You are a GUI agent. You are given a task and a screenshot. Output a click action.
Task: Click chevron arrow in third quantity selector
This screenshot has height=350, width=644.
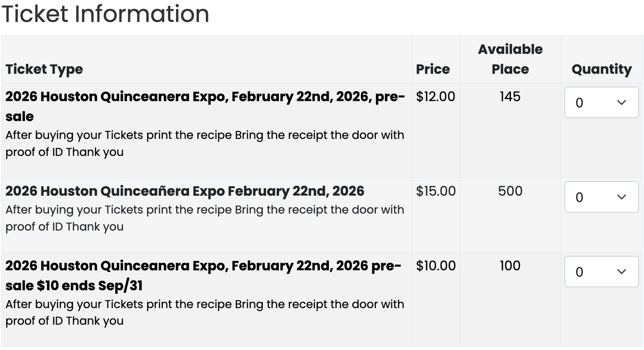[621, 272]
